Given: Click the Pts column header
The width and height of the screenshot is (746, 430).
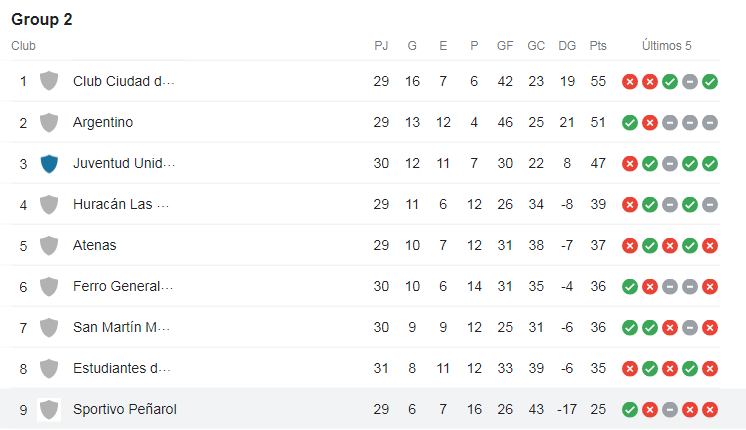Looking at the screenshot, I should click(x=598, y=46).
